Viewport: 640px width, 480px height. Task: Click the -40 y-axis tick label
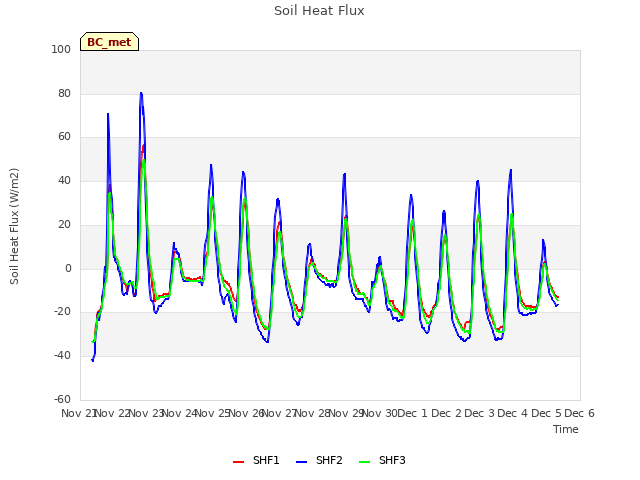click(x=62, y=356)
